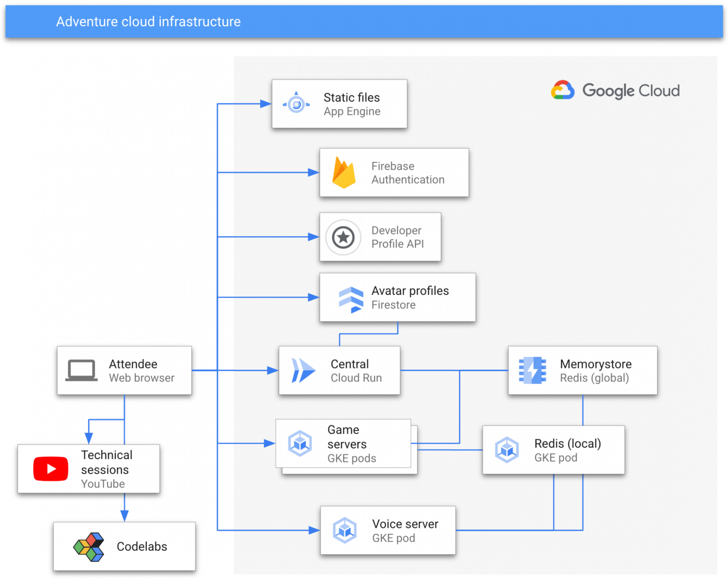728x585 pixels.
Task: Click the "Game servers" label
Action: click(347, 437)
